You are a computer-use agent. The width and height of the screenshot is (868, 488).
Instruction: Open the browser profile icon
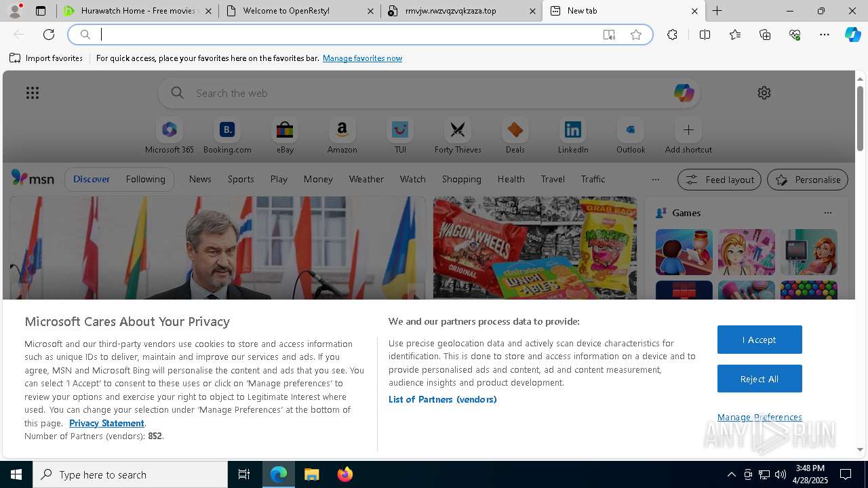15,11
